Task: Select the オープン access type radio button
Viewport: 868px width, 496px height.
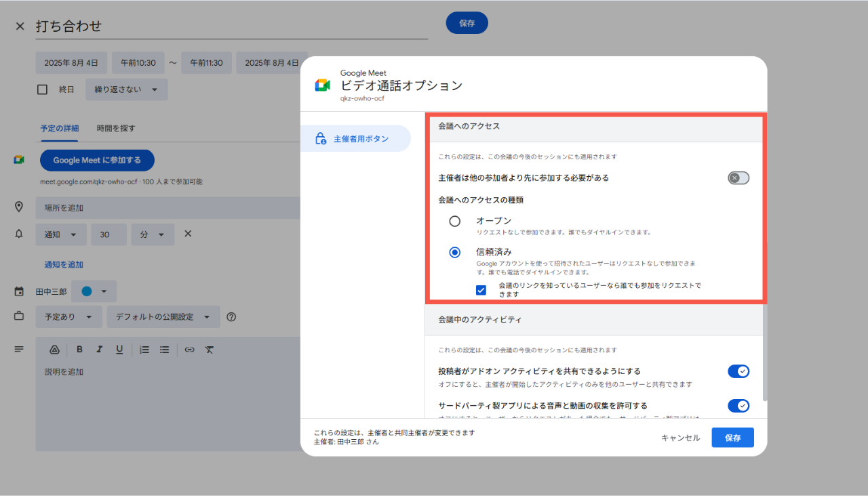Action: pos(455,221)
